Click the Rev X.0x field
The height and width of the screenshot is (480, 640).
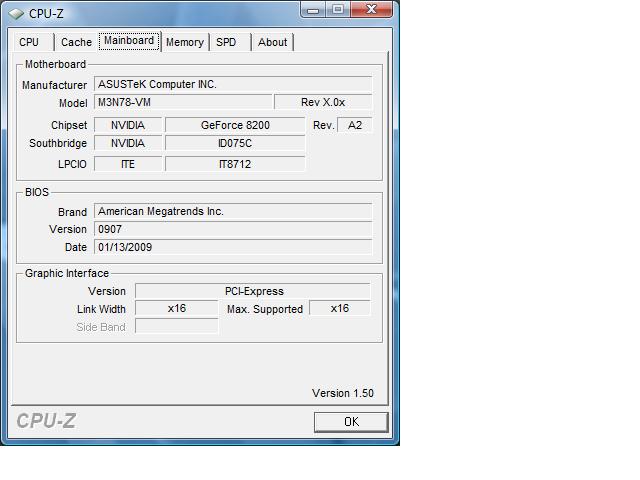[x=323, y=102]
